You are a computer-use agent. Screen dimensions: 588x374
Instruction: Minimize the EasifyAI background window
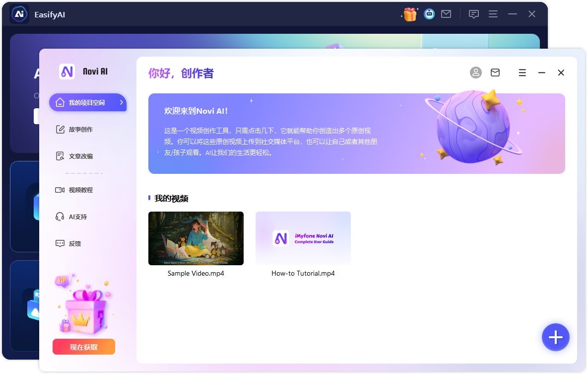point(513,14)
